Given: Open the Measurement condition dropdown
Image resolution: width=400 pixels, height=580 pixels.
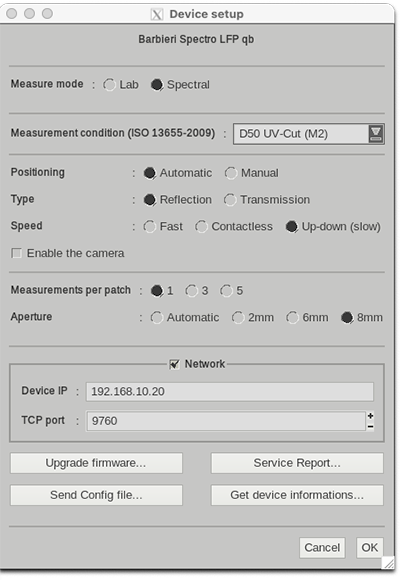Looking at the screenshot, I should click(309, 134).
